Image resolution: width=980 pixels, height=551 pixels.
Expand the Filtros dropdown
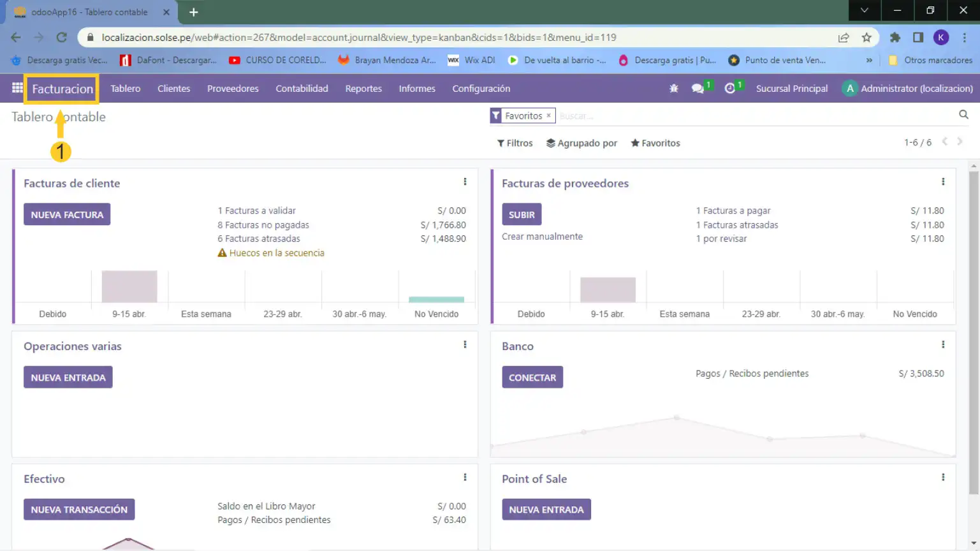tap(515, 143)
